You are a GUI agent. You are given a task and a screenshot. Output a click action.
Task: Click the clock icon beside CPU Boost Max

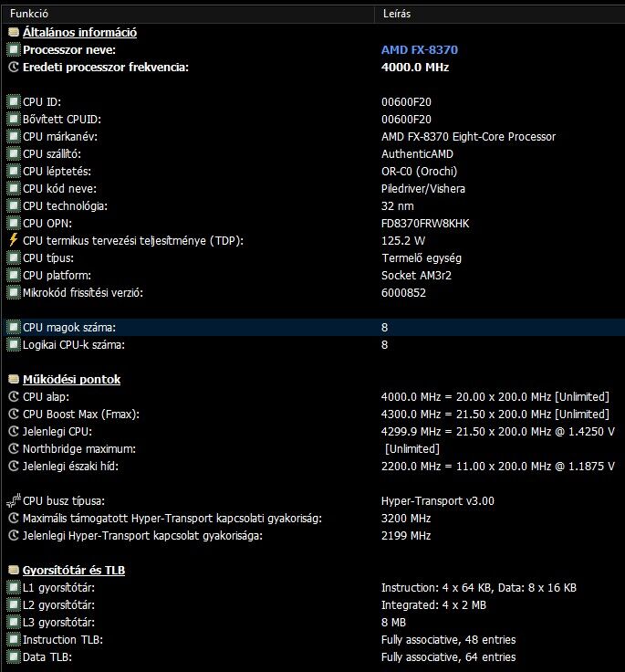(x=13, y=414)
